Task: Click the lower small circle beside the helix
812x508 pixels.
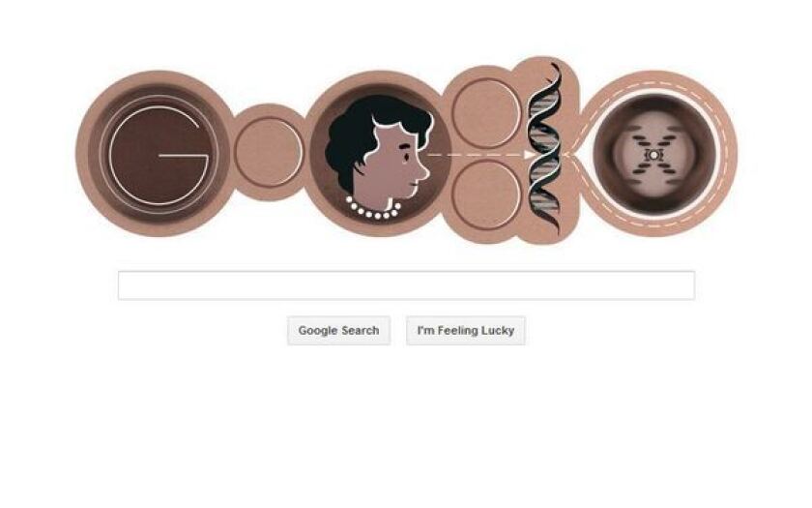Action: (x=485, y=194)
